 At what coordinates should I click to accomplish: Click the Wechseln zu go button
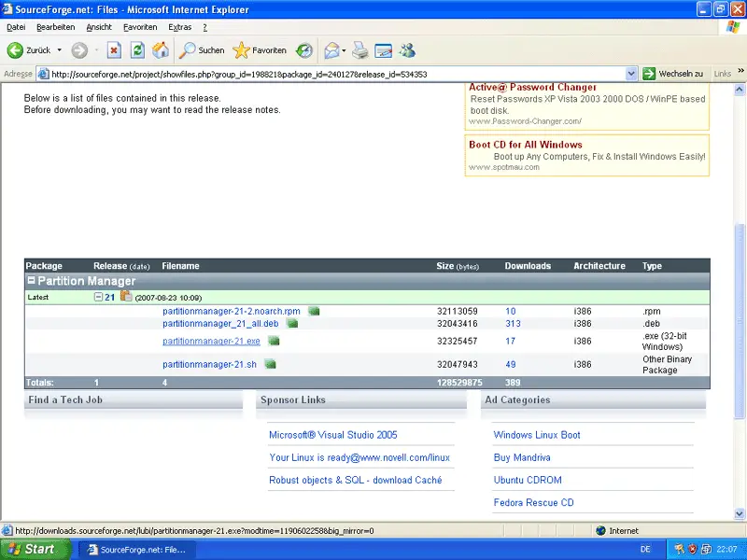(x=672, y=74)
